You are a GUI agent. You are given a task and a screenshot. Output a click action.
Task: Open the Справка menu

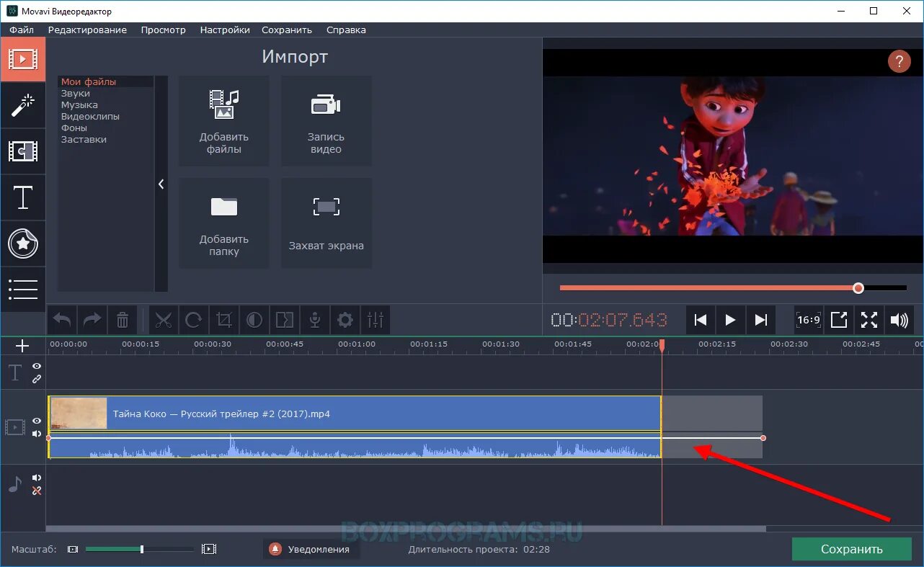click(x=346, y=30)
